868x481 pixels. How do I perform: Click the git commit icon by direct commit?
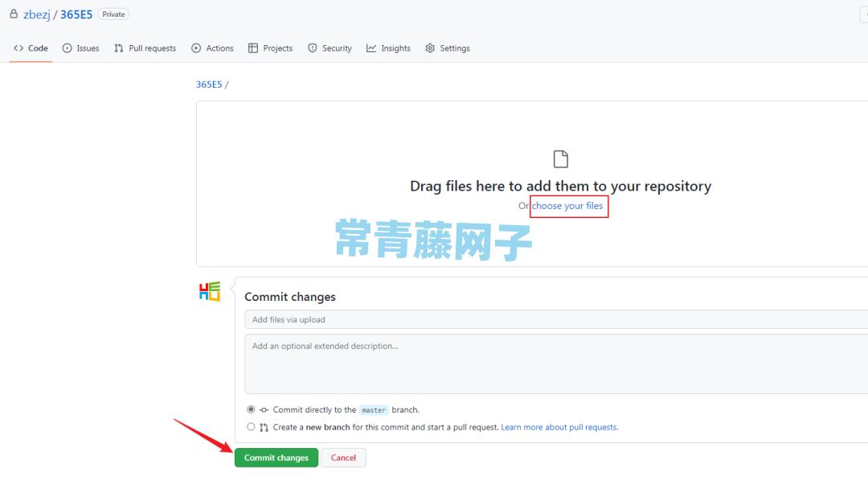tap(264, 410)
